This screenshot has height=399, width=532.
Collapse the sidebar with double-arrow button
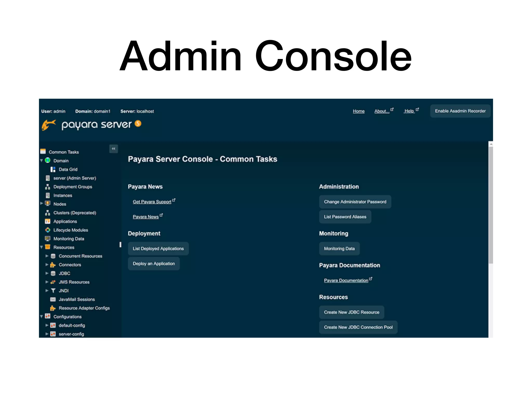114,149
